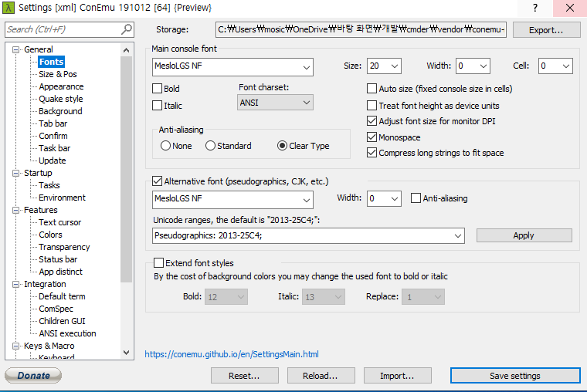Click the Search (Ctrl+F) field
Screen dimensions: 587x392
[70, 29]
